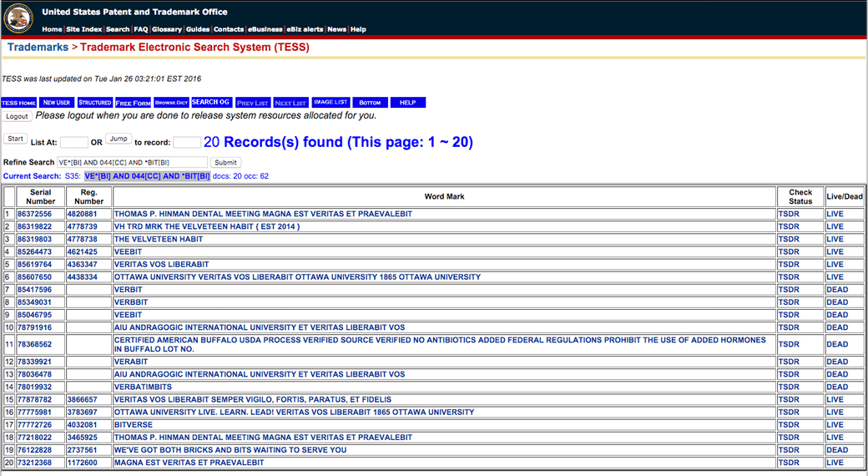Image resolution: width=868 pixels, height=476 pixels.
Task: Open the Free Form search
Action: click(133, 103)
